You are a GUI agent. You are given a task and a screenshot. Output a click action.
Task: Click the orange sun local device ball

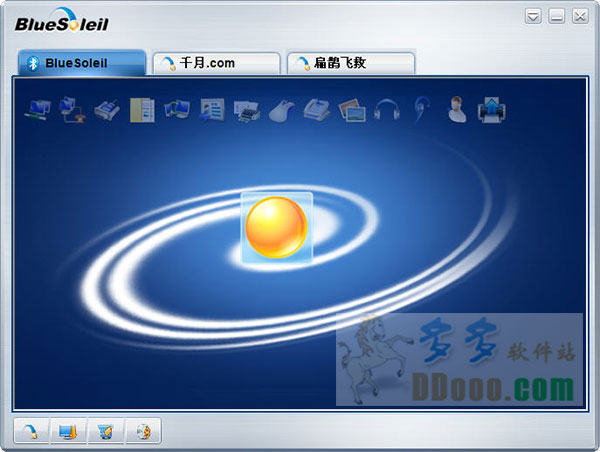[276, 227]
